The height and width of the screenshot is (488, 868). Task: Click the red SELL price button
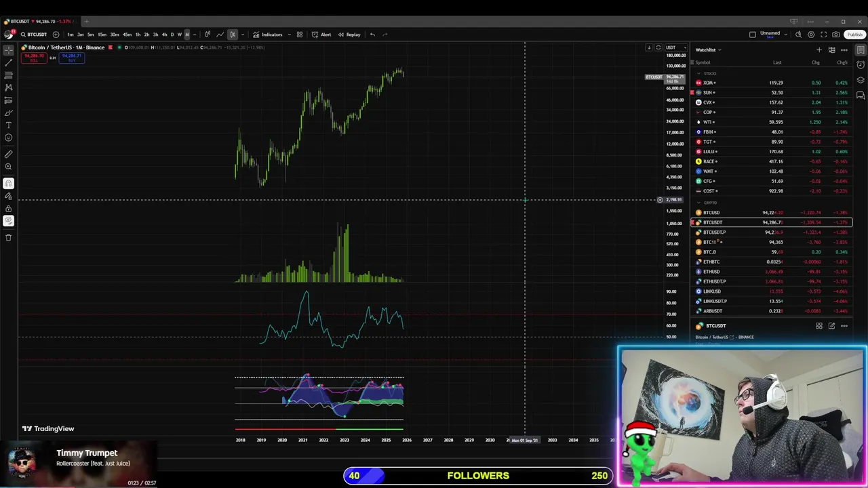33,58
